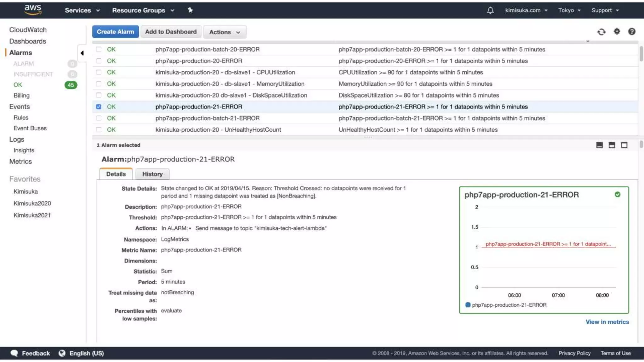Open the notifications bell icon

click(490, 10)
